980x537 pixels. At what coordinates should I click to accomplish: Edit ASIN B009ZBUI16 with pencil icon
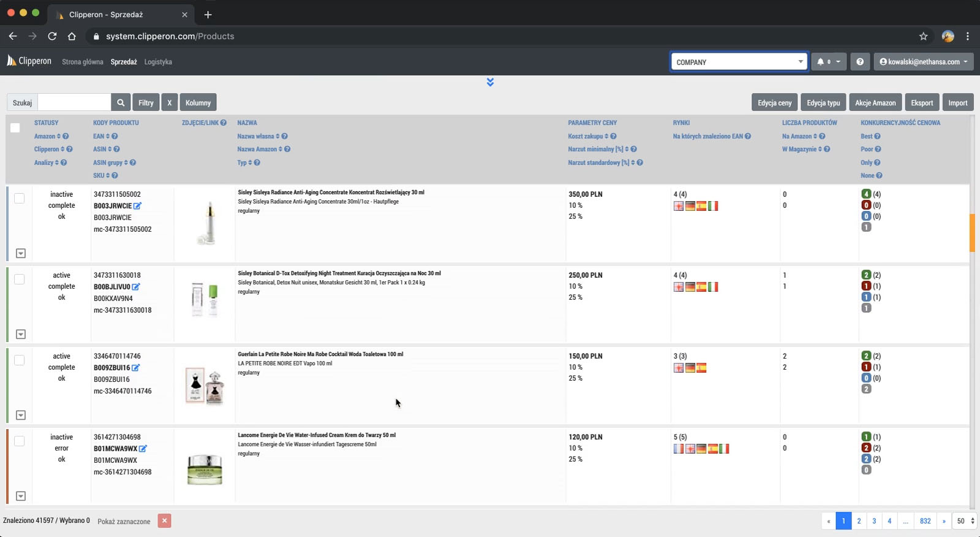(x=136, y=368)
